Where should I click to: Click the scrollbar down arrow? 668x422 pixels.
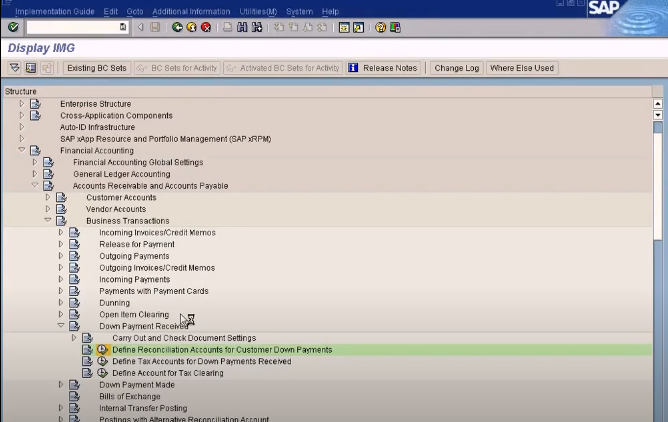[x=658, y=115]
